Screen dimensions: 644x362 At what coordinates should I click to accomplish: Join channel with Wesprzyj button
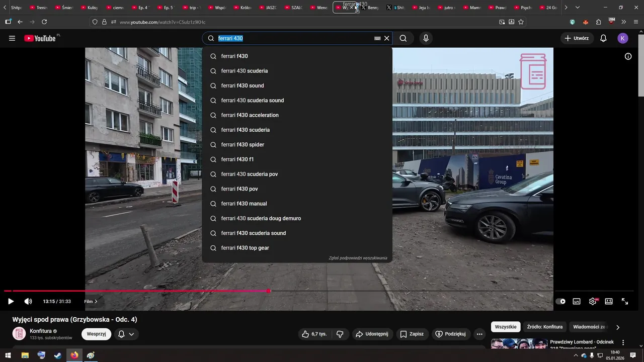[x=96, y=334]
